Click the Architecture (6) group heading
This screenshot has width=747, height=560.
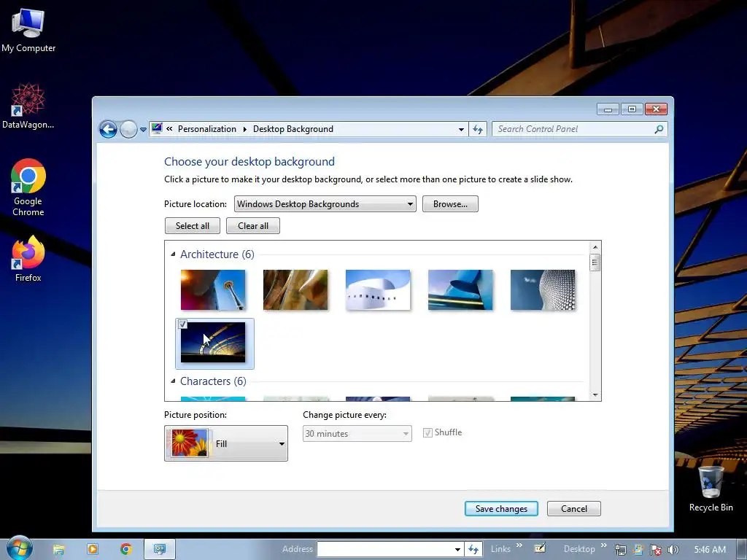[217, 254]
